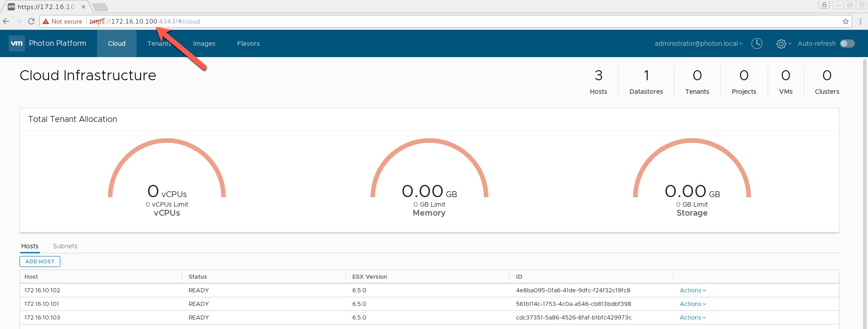This screenshot has height=329, width=868.
Task: Expand Actions for host 172.16.10.101
Action: click(x=692, y=304)
